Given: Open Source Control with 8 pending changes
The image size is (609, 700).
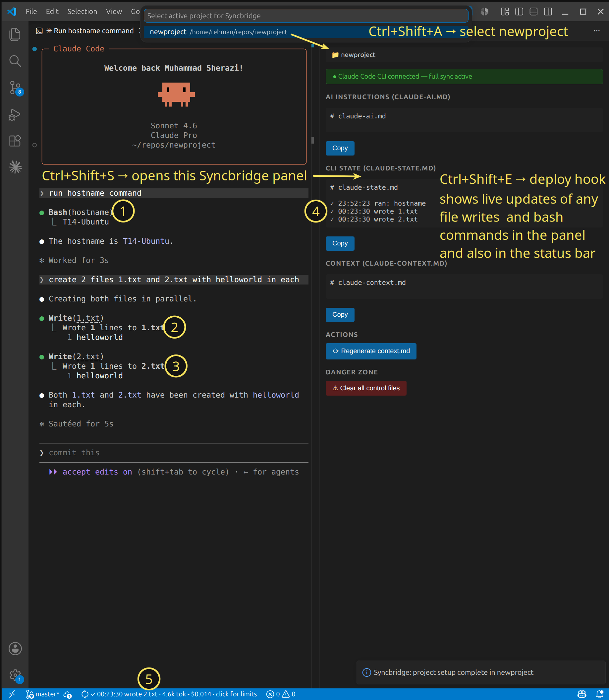Looking at the screenshot, I should [16, 88].
